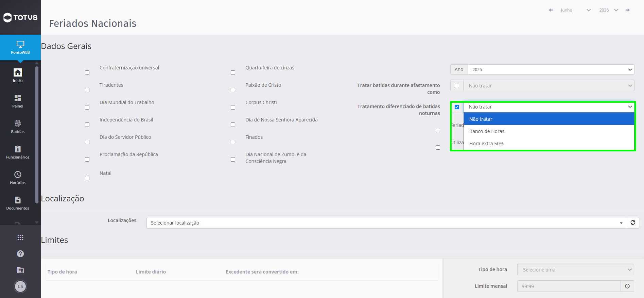Open Tipo de hora Selecione uma dropdown
Viewport: 644px width, 298px height.
coord(575,269)
